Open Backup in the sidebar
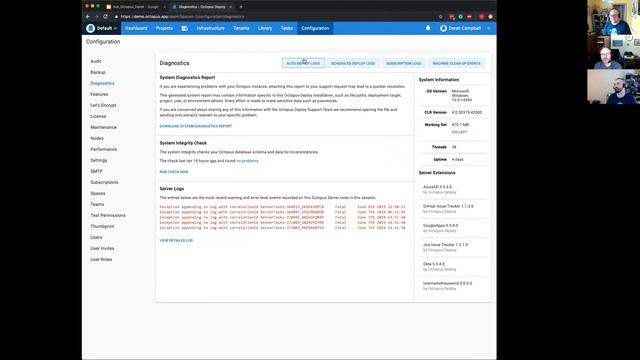640x360 pixels. (x=98, y=72)
